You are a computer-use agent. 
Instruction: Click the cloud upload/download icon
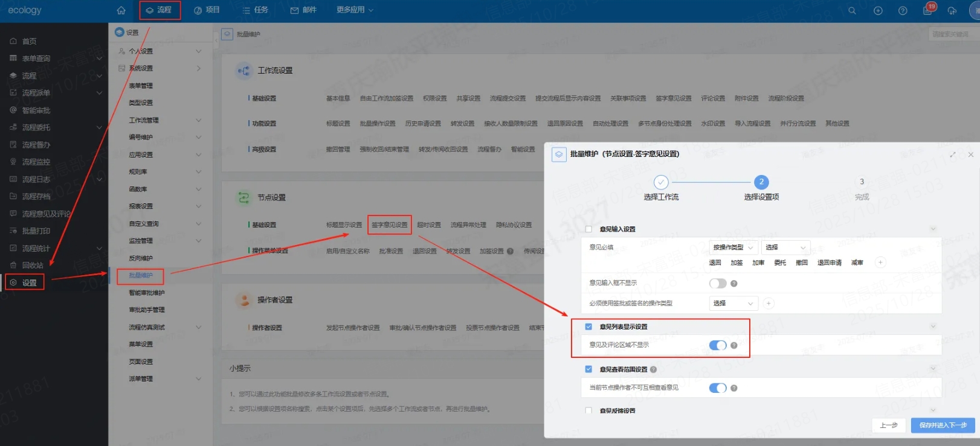[952, 10]
